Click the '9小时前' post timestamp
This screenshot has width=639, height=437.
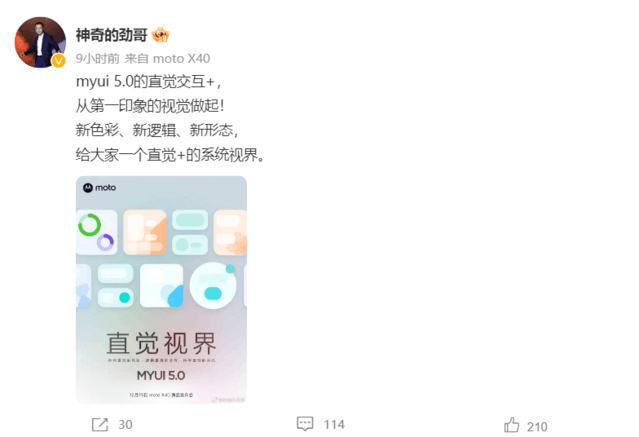[97, 59]
